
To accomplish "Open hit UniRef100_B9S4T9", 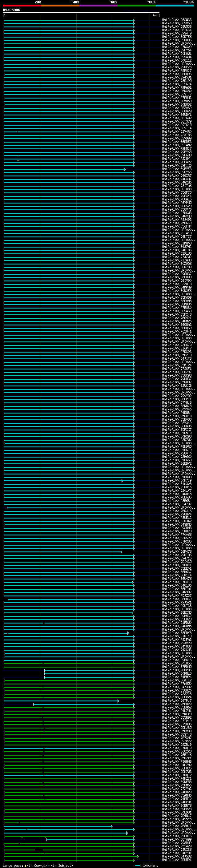I will tap(177, 33).
